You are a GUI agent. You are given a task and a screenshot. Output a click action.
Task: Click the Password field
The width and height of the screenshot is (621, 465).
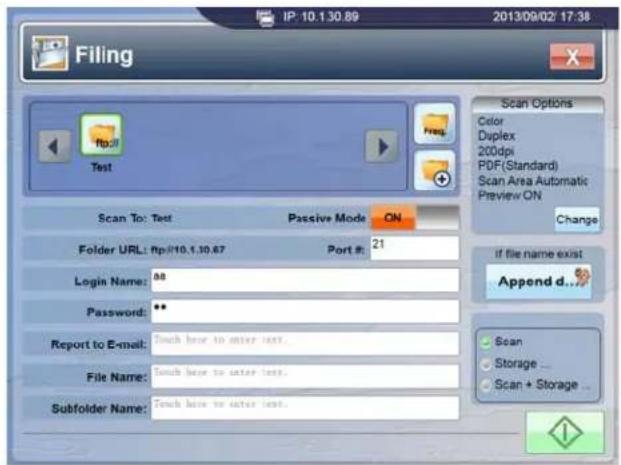click(x=305, y=311)
